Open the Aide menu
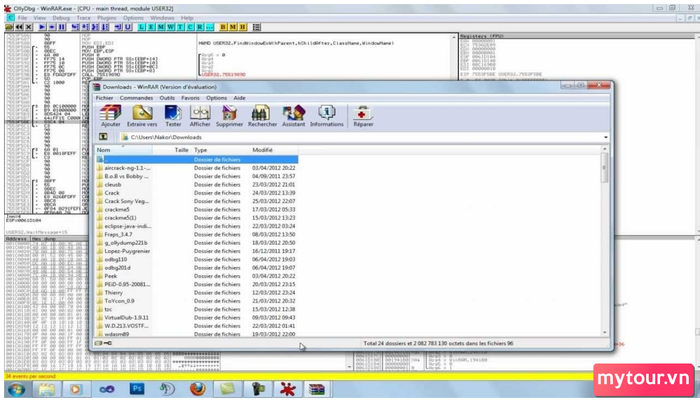 tap(239, 98)
